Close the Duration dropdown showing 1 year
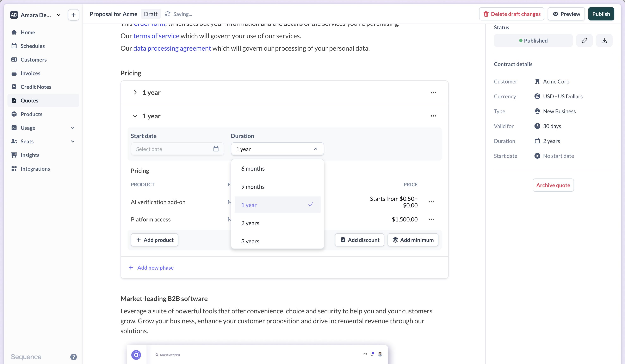 pos(277,149)
